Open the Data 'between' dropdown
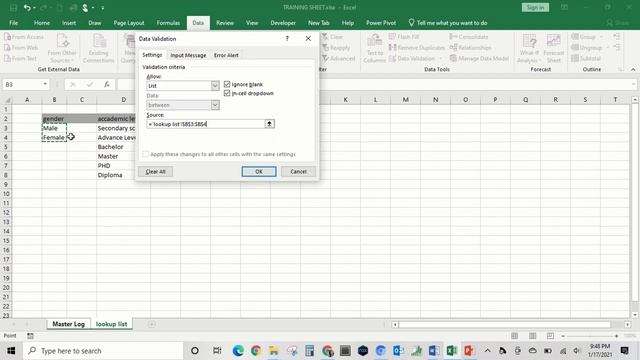Viewport: 640px width, 360px height. [215, 105]
